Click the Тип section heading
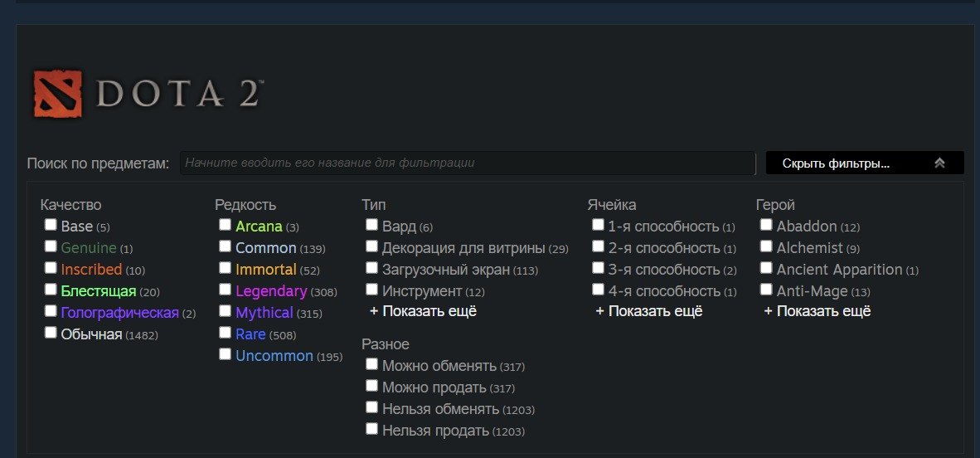Screen dimensions: 980x458 click(x=374, y=205)
